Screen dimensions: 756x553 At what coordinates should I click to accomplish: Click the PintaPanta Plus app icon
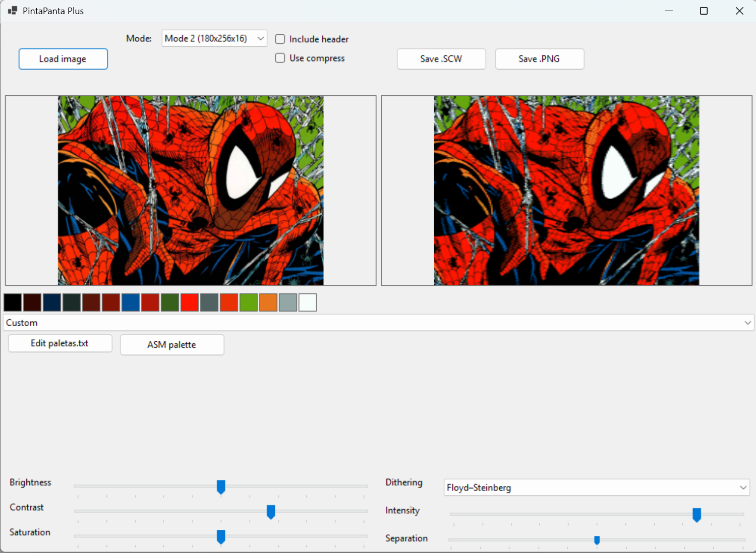[13, 11]
